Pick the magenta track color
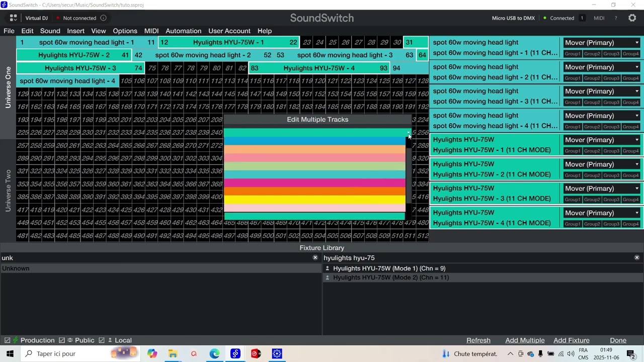The width and height of the screenshot is (644, 362). pos(314,183)
